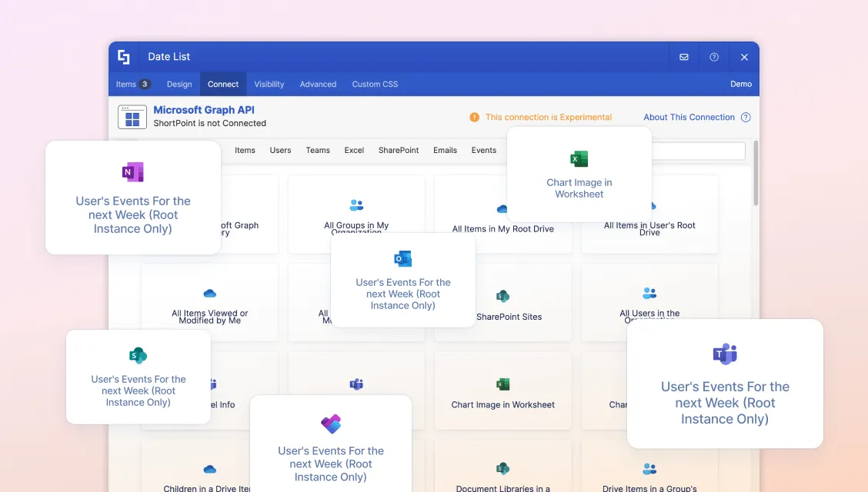
Task: Click the SharePoint icon on SharePoint Sites card
Action: 502,295
